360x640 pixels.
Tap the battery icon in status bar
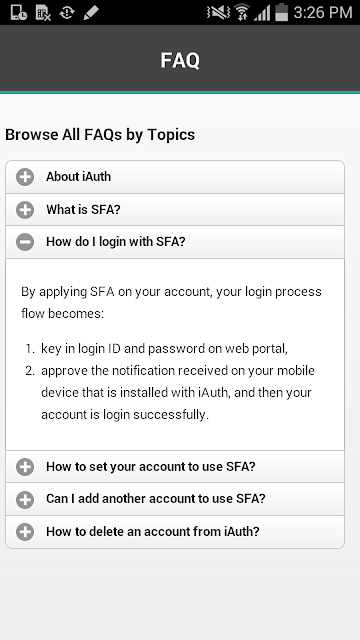(x=282, y=12)
